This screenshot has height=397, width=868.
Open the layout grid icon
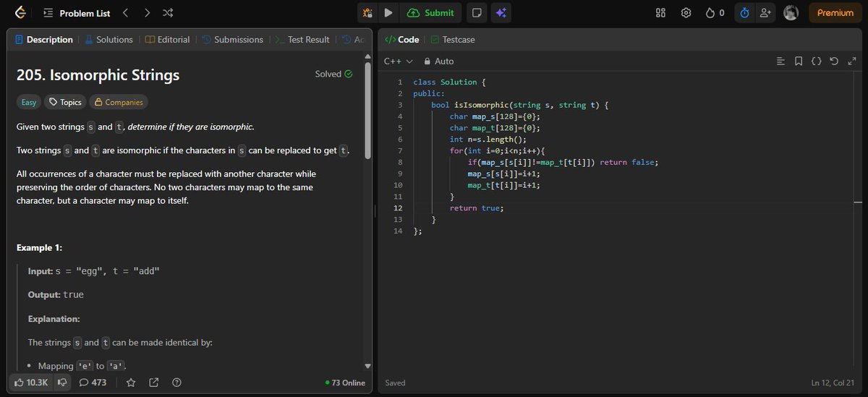[660, 12]
